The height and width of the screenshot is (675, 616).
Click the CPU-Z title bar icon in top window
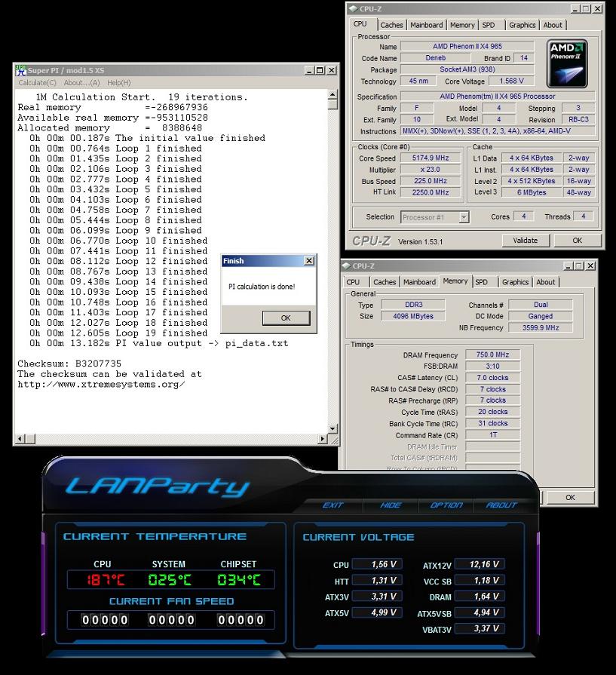tap(354, 8)
